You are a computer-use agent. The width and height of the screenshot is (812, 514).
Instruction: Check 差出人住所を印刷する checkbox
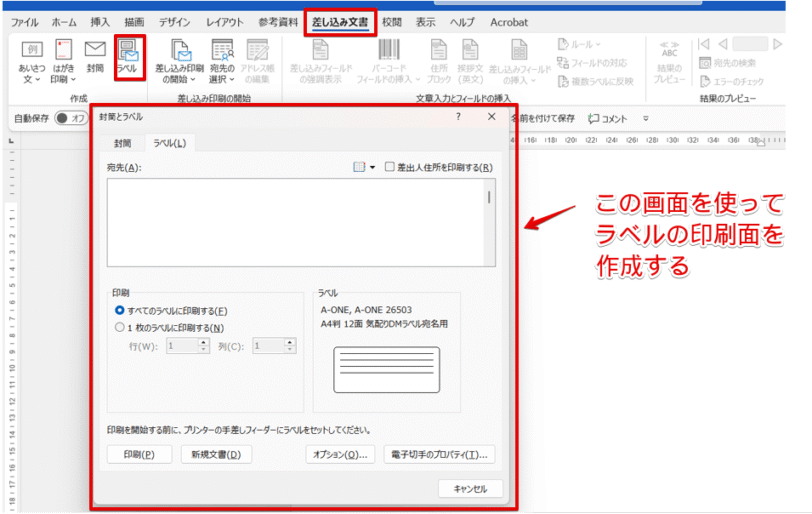click(x=389, y=167)
